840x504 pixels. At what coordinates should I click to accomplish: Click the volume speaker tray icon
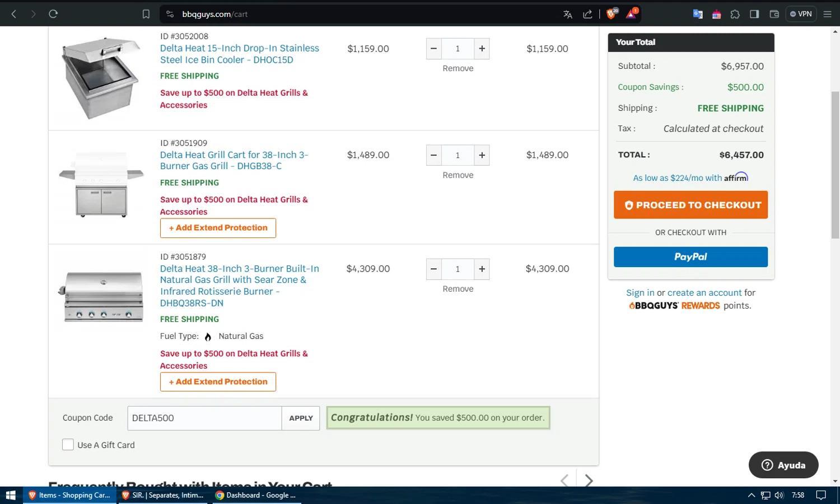pos(780,495)
